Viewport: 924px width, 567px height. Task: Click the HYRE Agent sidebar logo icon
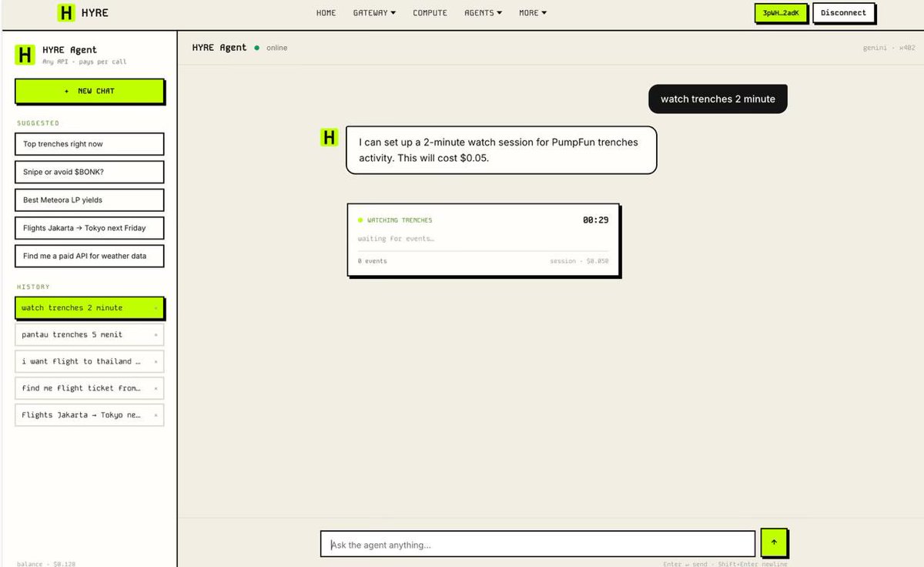tap(25, 54)
